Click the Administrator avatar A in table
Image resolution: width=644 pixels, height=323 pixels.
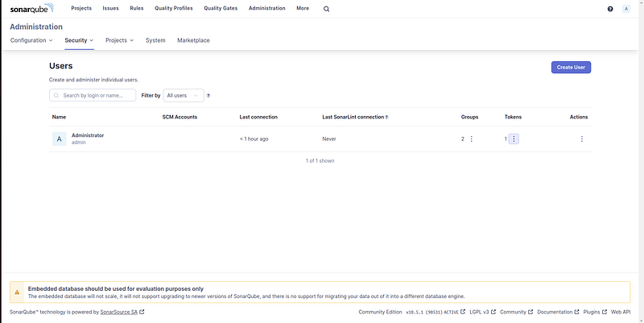59,139
